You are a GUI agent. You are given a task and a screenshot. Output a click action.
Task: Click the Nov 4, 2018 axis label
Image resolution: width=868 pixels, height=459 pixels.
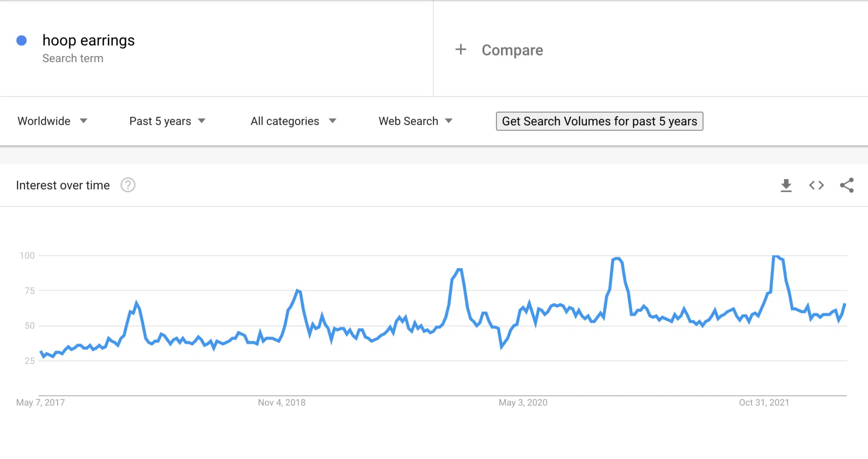(282, 403)
